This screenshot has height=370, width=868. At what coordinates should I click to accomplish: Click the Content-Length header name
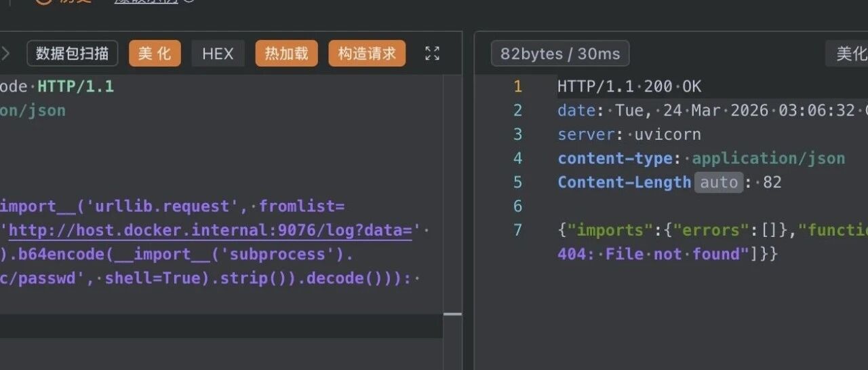click(x=624, y=182)
